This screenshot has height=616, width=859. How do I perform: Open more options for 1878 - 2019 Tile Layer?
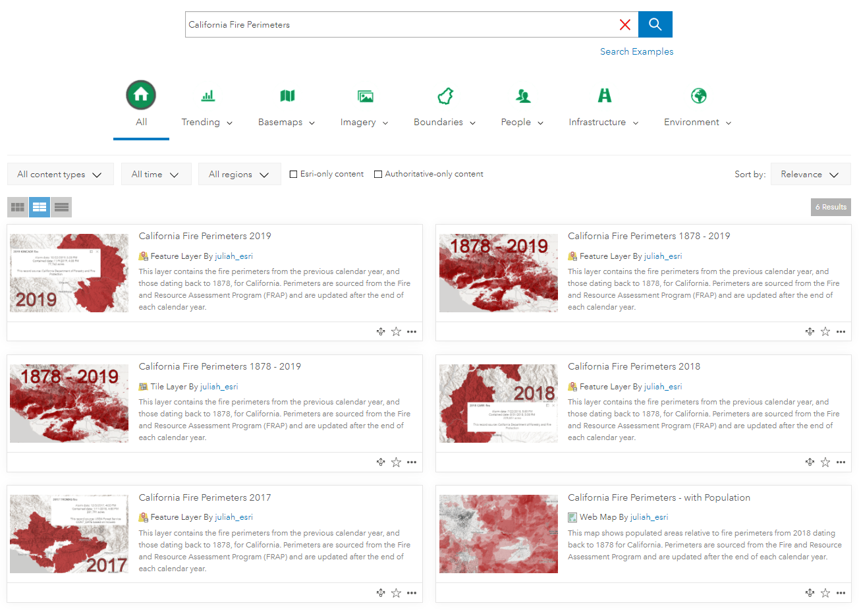[412, 462]
